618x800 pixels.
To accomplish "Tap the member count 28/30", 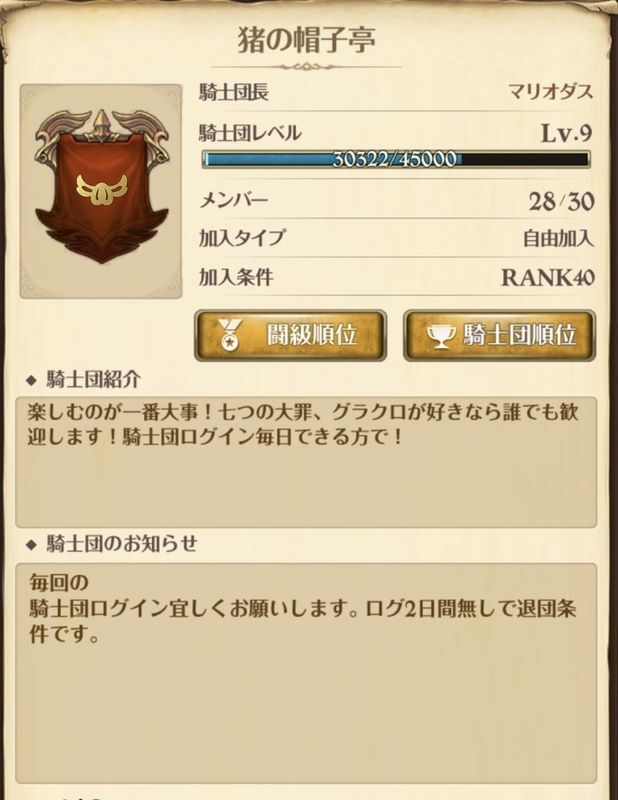I will 561,202.
